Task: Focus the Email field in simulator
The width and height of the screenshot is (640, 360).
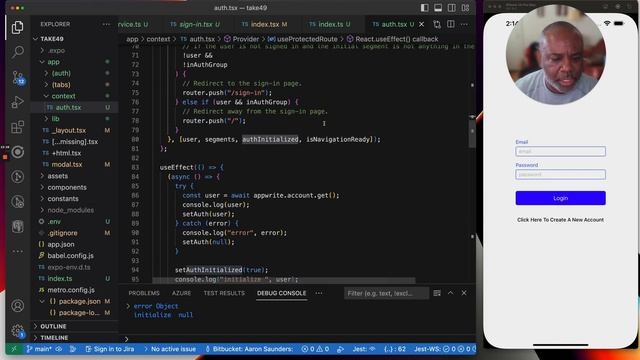Action: [x=560, y=151]
